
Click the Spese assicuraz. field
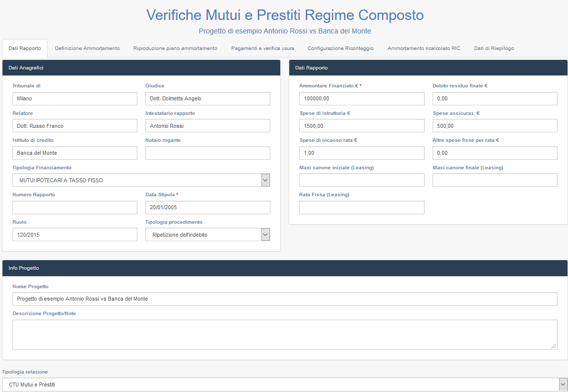tap(495, 126)
